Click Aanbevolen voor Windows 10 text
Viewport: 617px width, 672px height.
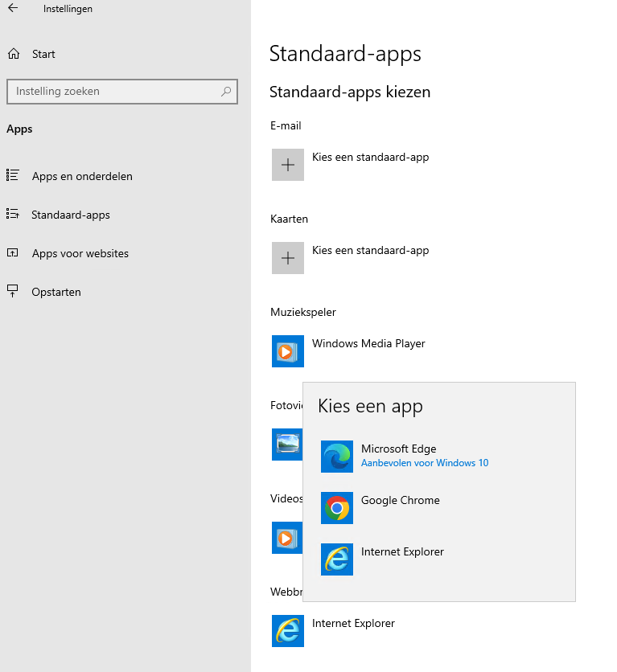[425, 463]
